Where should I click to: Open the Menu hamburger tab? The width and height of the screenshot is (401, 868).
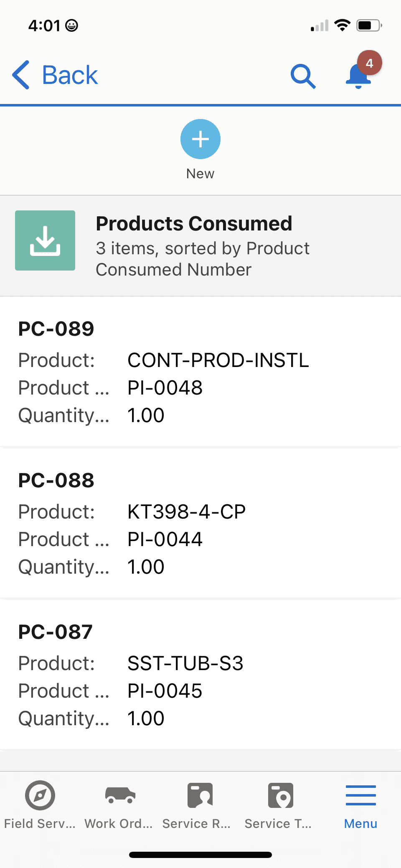pyautogui.click(x=361, y=807)
